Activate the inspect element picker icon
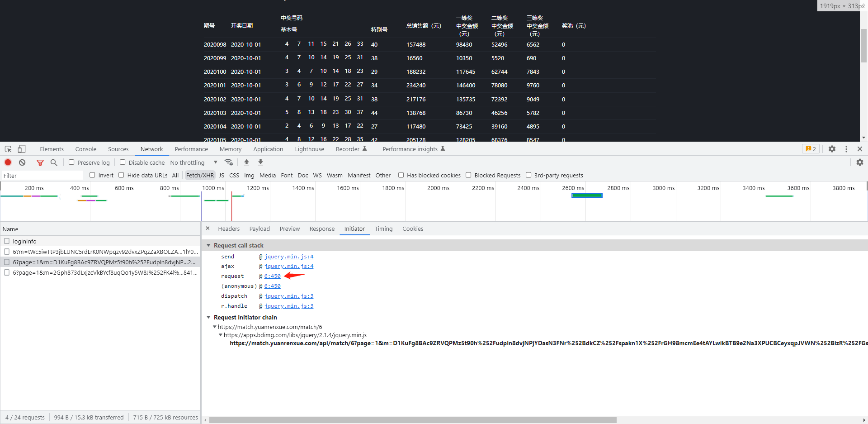The width and height of the screenshot is (868, 424). coord(8,149)
